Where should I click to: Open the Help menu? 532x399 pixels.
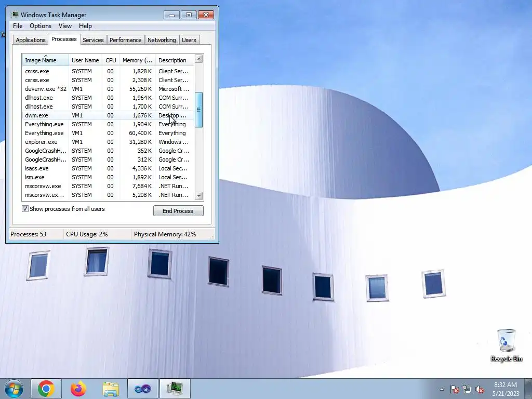(x=85, y=26)
